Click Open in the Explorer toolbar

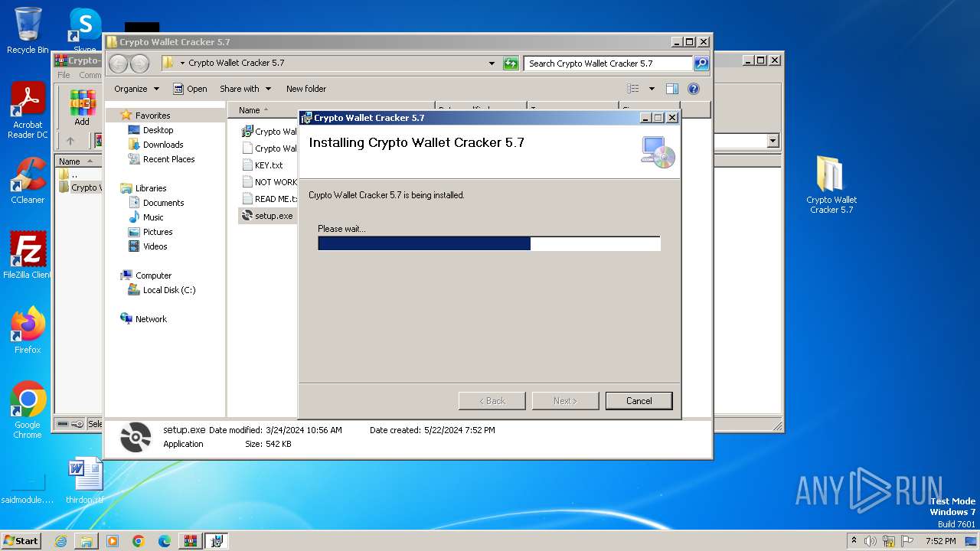(x=190, y=89)
